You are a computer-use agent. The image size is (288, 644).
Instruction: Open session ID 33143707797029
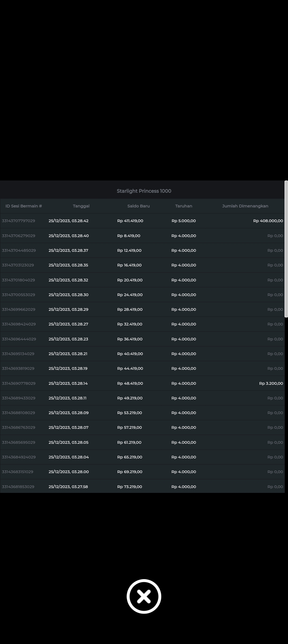[x=18, y=221]
